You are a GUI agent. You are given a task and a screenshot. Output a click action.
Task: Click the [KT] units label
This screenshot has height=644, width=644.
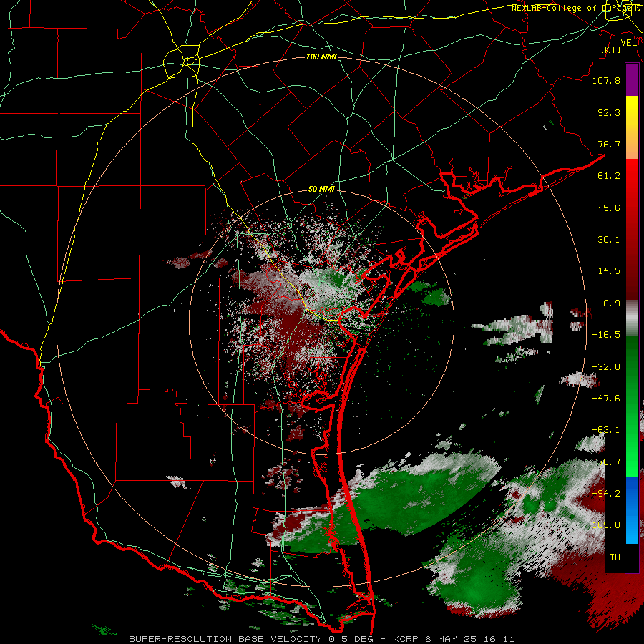(611, 49)
